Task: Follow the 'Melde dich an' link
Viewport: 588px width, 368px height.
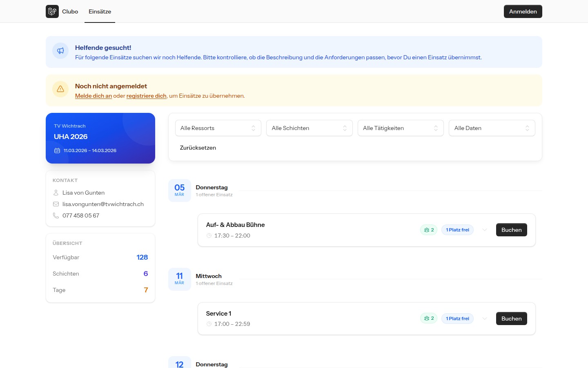Action: 94,96
